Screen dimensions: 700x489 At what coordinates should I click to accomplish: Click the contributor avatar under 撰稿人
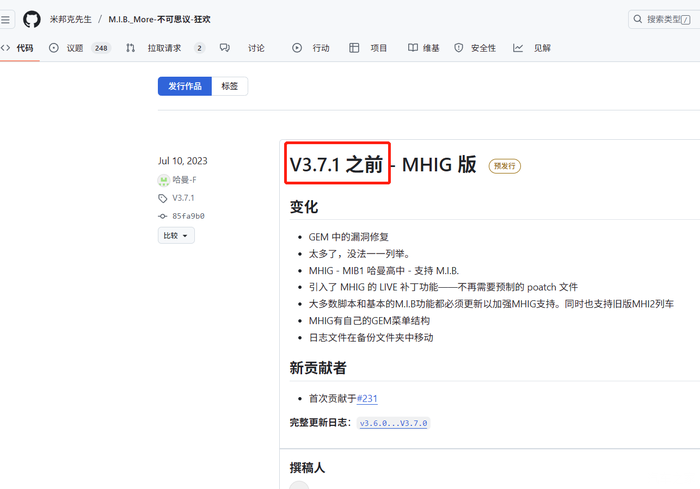coord(299,485)
